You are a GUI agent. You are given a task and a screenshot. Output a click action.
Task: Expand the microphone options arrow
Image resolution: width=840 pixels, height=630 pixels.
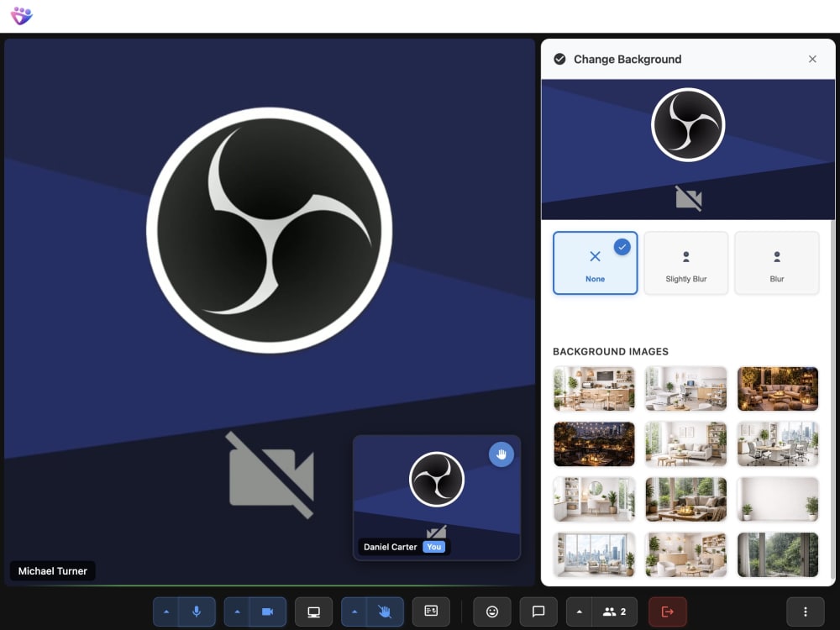coord(166,612)
